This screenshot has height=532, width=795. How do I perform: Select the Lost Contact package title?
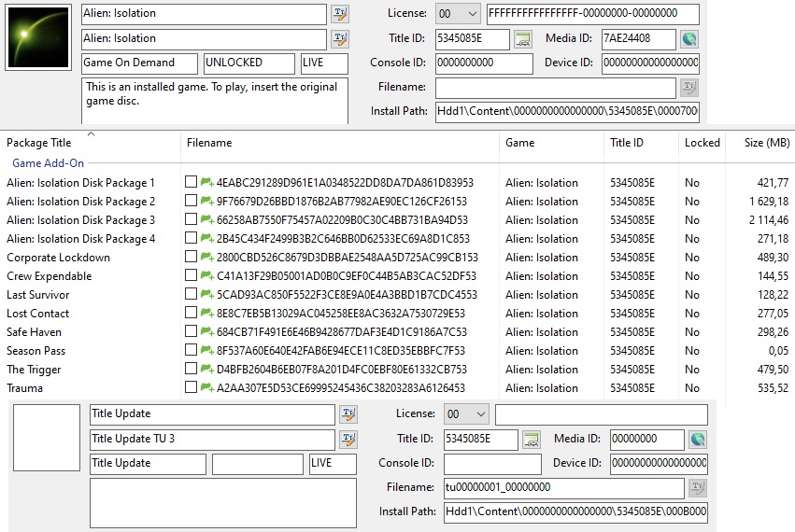pos(38,313)
